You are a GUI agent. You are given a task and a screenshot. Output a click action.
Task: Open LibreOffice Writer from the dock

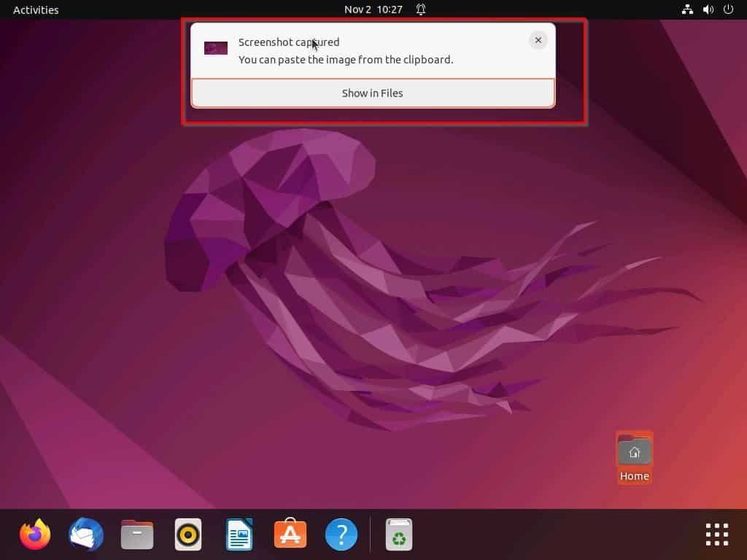point(239,534)
